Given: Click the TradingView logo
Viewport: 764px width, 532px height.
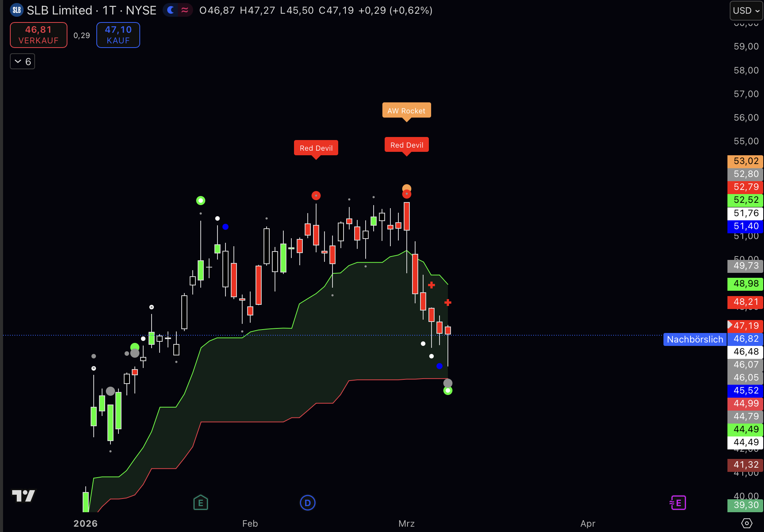Looking at the screenshot, I should [24, 495].
